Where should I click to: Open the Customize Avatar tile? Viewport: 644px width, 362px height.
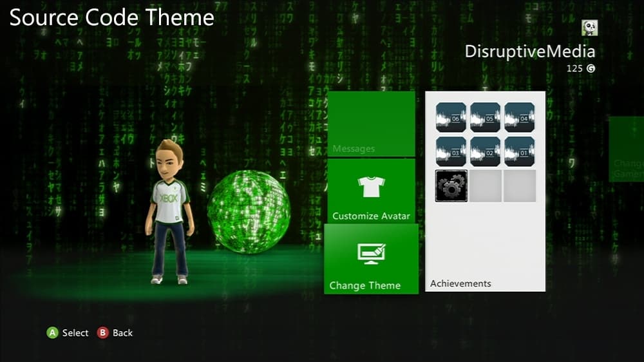click(x=372, y=191)
